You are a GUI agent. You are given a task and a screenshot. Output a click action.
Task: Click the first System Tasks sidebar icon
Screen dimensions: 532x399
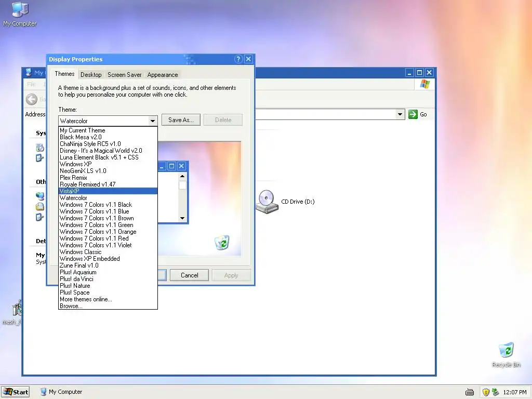click(39, 147)
